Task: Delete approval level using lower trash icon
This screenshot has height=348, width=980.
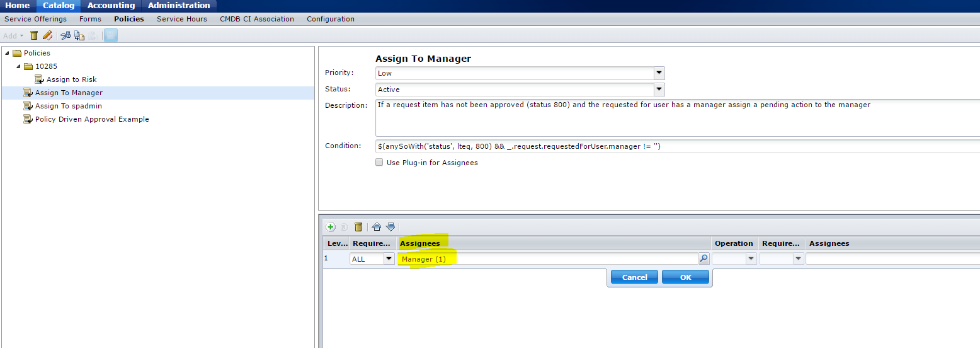Action: 358,227
